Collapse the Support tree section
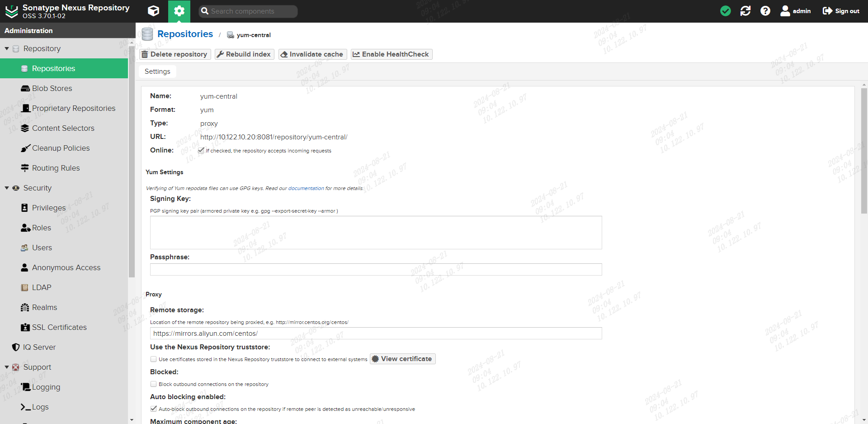This screenshot has width=868, height=424. tap(7, 367)
